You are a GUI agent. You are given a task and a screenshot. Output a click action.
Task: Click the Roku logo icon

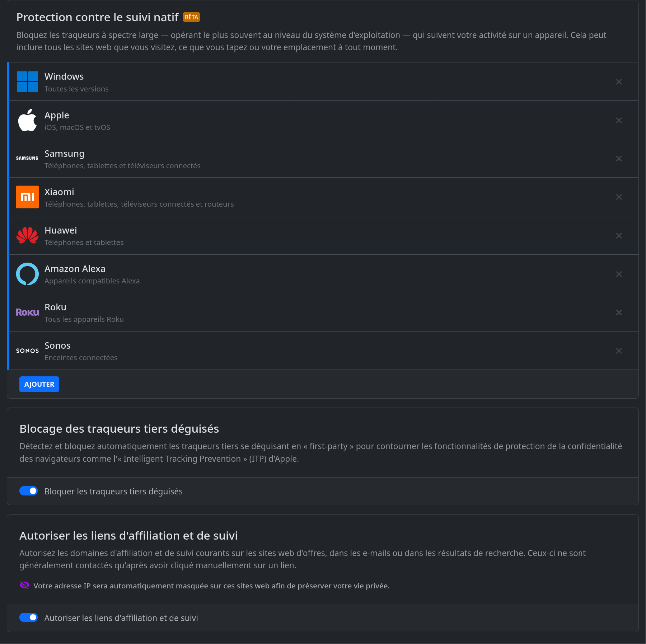tap(27, 312)
